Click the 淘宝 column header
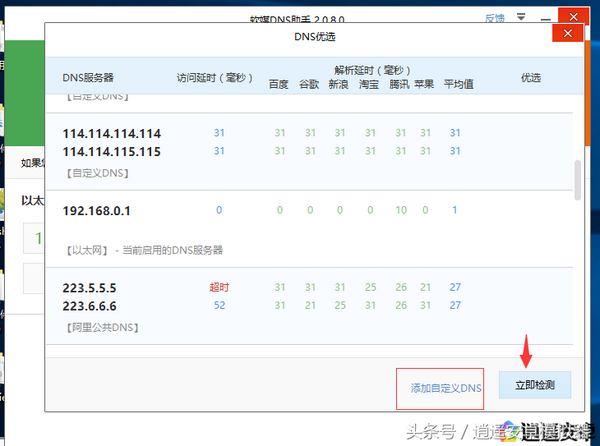The width and height of the screenshot is (600, 446). (x=369, y=84)
